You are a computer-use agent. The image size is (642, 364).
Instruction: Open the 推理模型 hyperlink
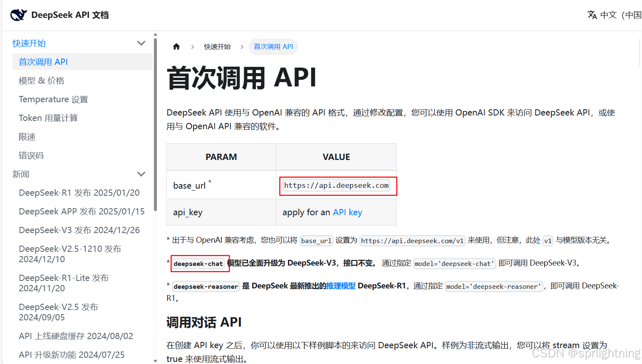click(x=341, y=286)
